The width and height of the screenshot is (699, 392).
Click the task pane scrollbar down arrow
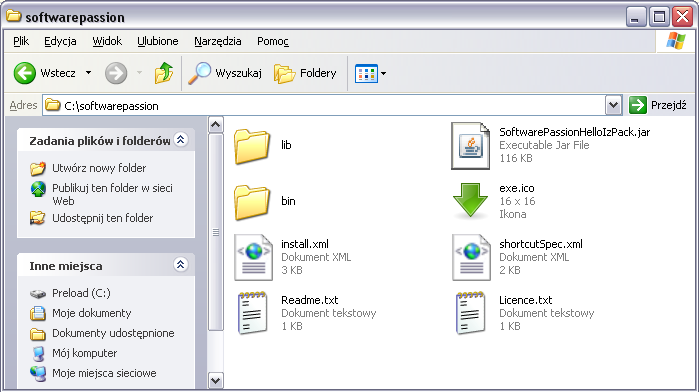pos(216,380)
